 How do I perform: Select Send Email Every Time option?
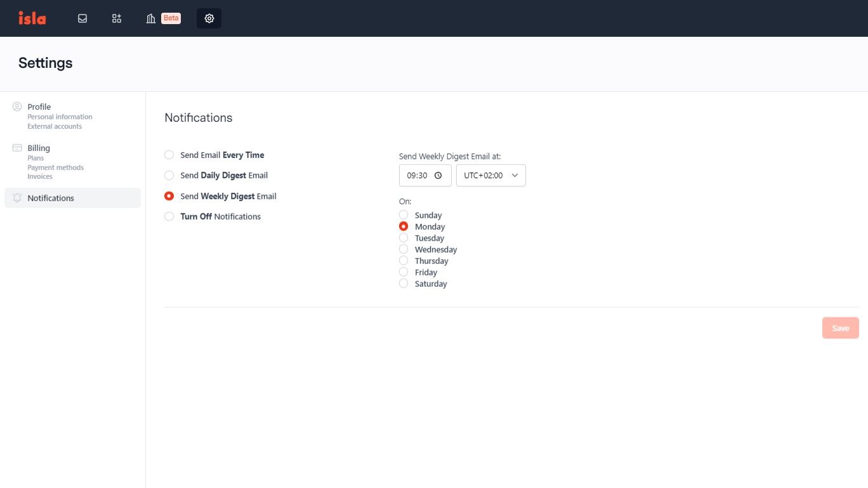pyautogui.click(x=169, y=155)
